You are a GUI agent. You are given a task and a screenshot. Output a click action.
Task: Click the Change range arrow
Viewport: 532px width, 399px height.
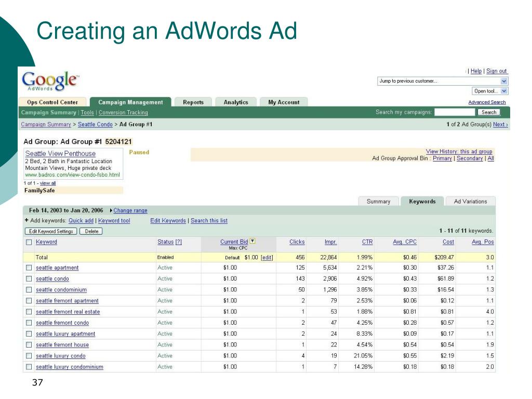click(x=111, y=211)
